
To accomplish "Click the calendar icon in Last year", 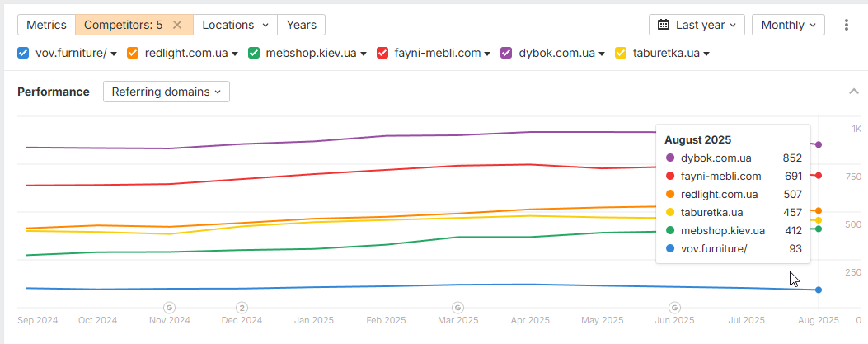I will (664, 25).
